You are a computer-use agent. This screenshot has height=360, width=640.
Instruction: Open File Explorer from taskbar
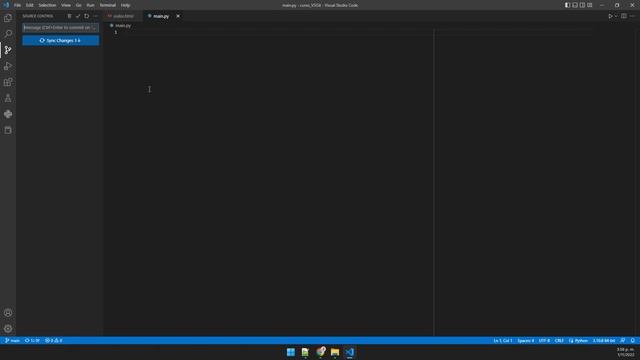(x=335, y=352)
